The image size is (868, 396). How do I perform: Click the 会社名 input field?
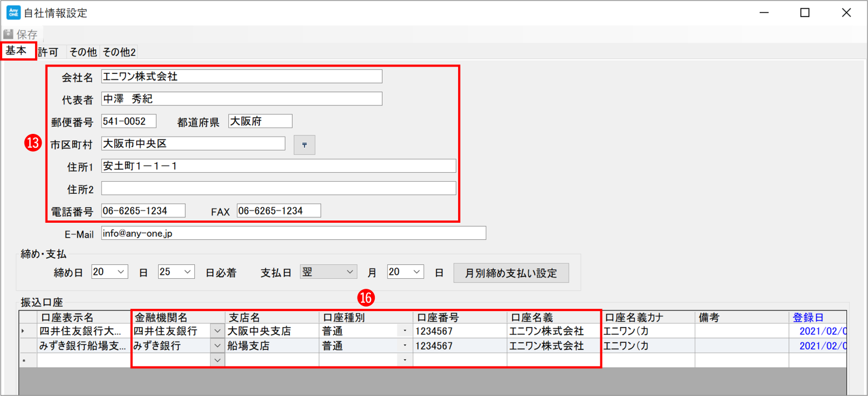click(x=242, y=77)
